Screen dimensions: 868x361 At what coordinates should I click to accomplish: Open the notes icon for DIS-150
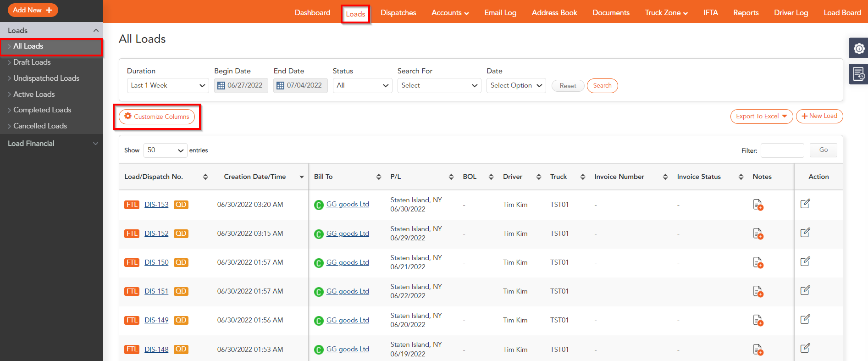(x=758, y=262)
